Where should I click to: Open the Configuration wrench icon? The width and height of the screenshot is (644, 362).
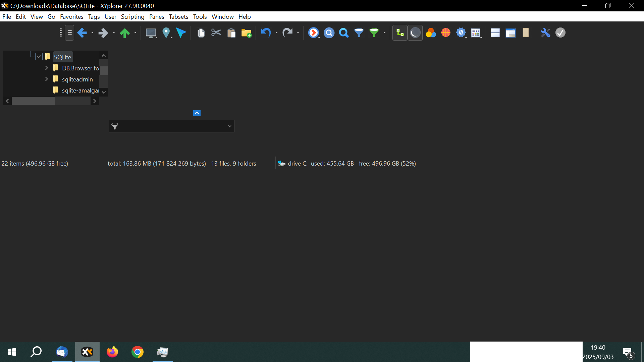[546, 33]
